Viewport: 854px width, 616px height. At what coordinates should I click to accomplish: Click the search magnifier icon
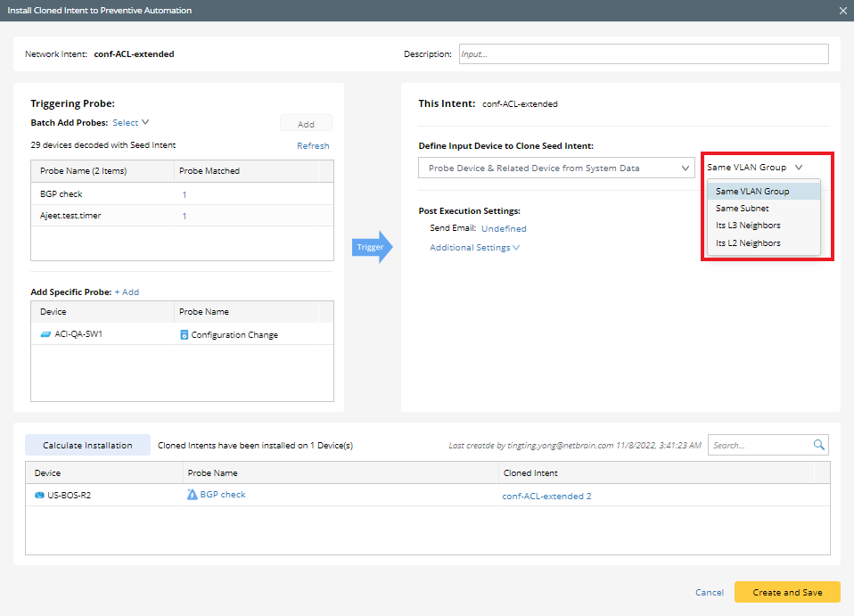tap(818, 445)
